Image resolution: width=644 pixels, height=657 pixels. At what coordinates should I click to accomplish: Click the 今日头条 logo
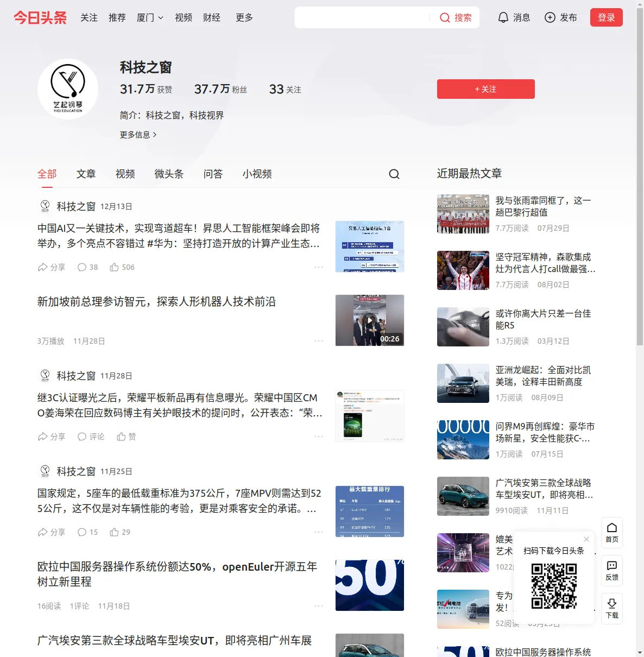coord(40,17)
